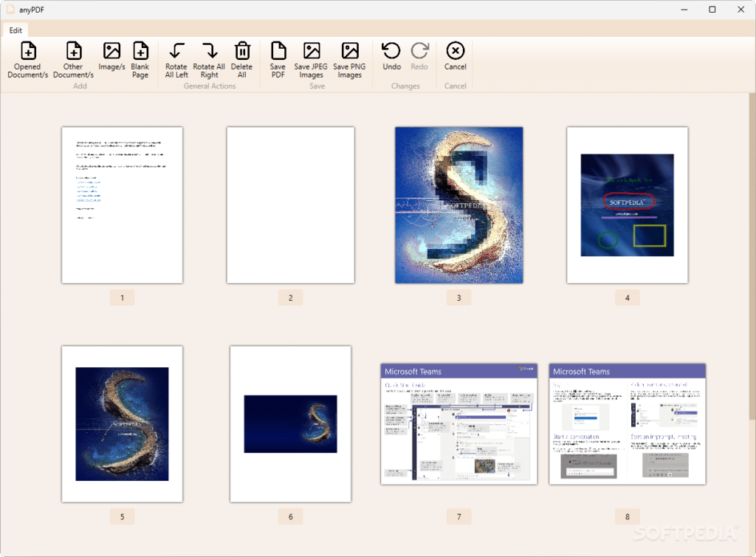Close the anyPDF window
This screenshot has width=756, height=557.
pyautogui.click(x=741, y=10)
